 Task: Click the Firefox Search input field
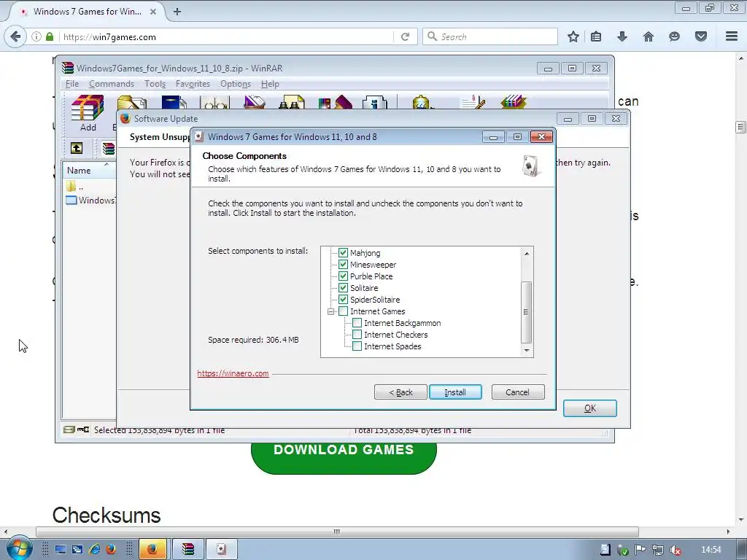pos(490,36)
